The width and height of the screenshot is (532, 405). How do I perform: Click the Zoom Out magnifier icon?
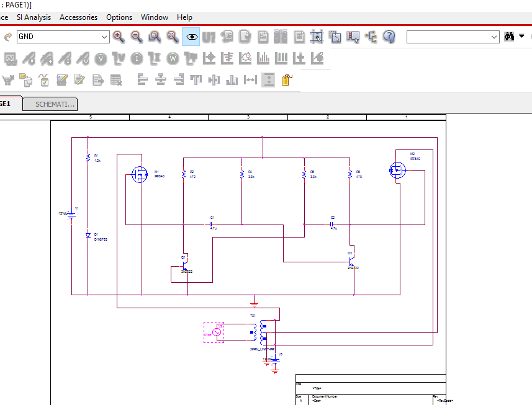point(137,37)
